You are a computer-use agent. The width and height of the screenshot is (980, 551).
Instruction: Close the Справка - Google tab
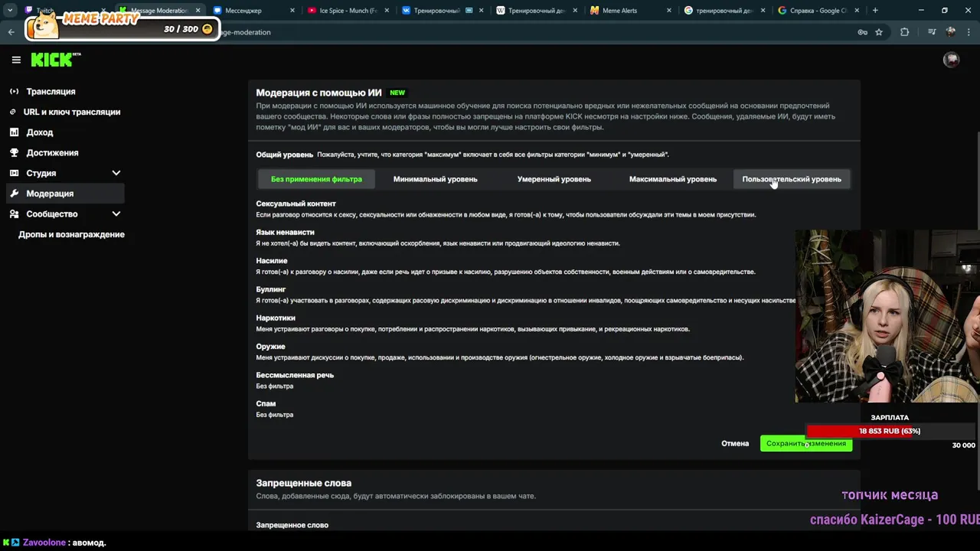tap(857, 11)
